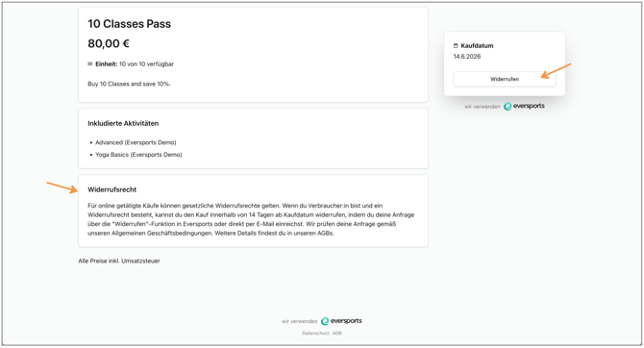Click the Eversports logo under purchase card
644x348 pixels.
tap(524, 106)
